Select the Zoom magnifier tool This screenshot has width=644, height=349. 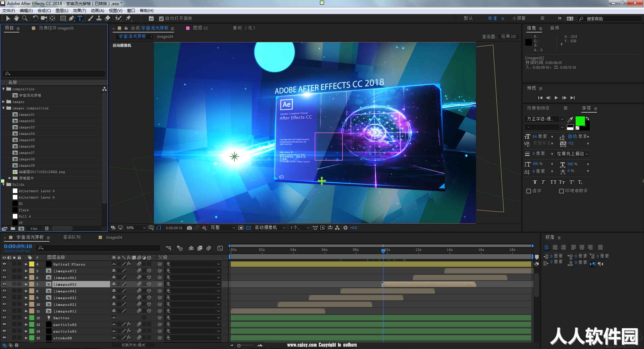click(x=24, y=18)
